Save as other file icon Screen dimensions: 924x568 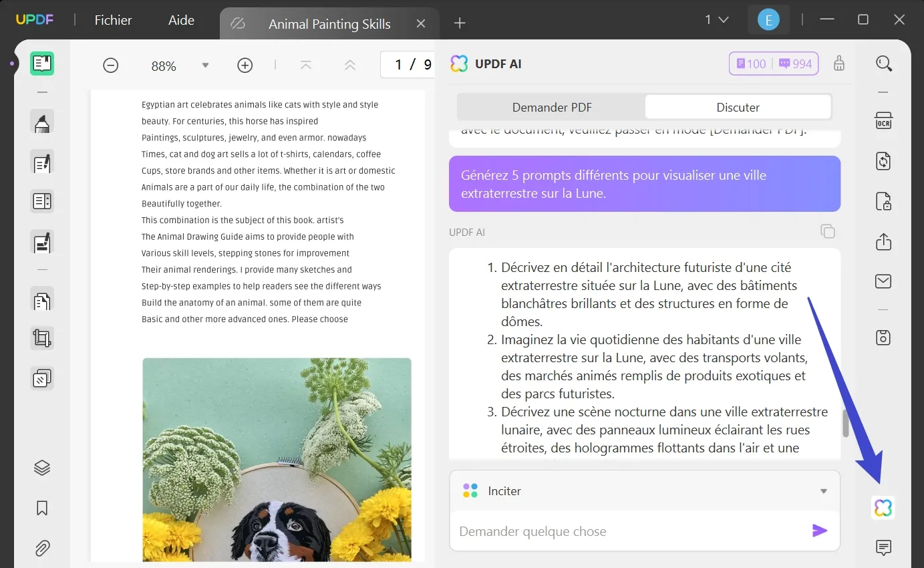pyautogui.click(x=884, y=337)
